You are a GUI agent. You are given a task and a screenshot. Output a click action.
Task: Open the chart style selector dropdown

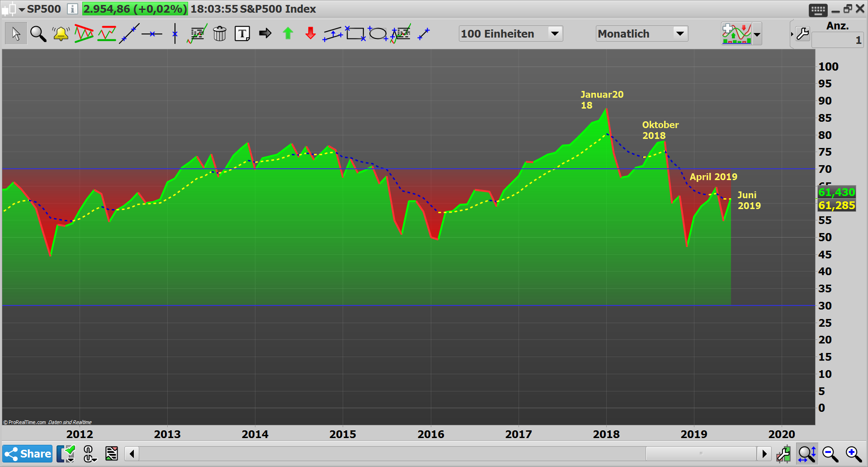click(x=757, y=33)
